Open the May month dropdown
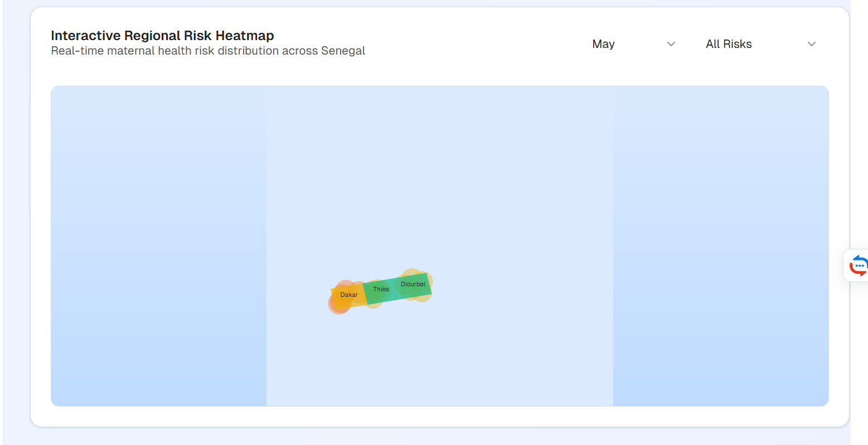The width and height of the screenshot is (868, 445). [x=634, y=44]
